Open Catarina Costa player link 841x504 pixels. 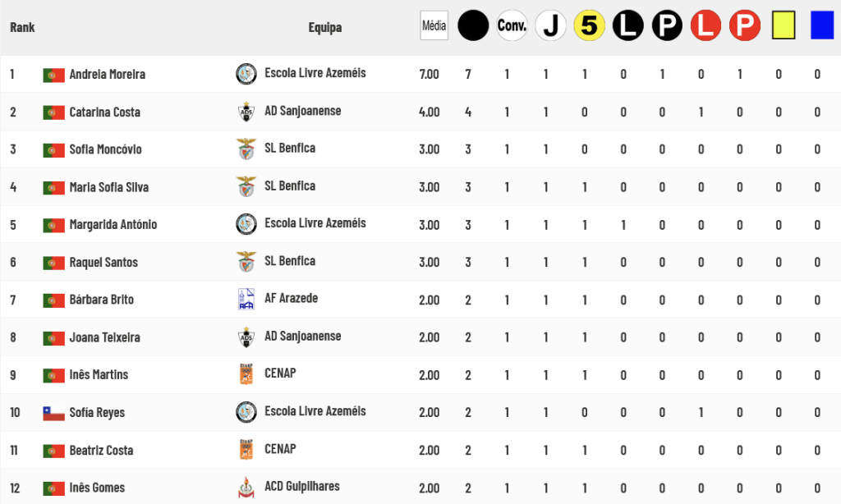[104, 112]
